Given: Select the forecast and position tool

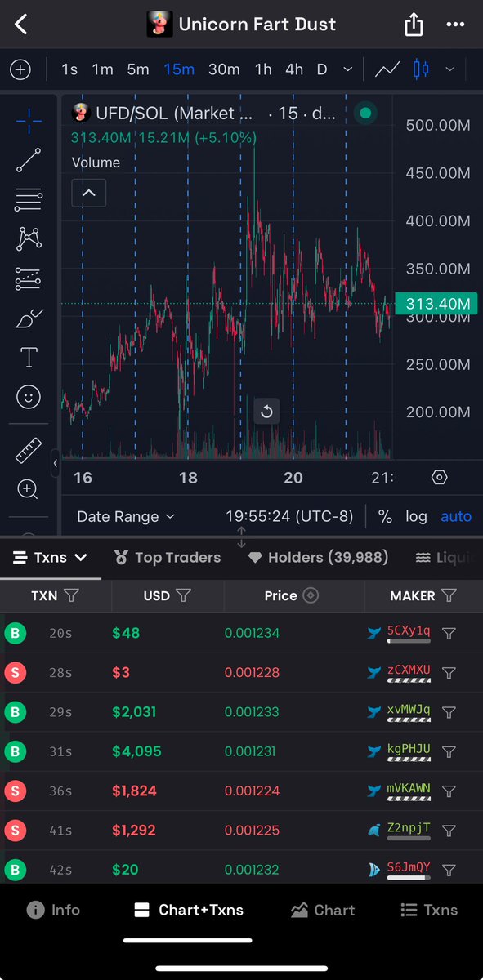Looking at the screenshot, I should pos(29,278).
